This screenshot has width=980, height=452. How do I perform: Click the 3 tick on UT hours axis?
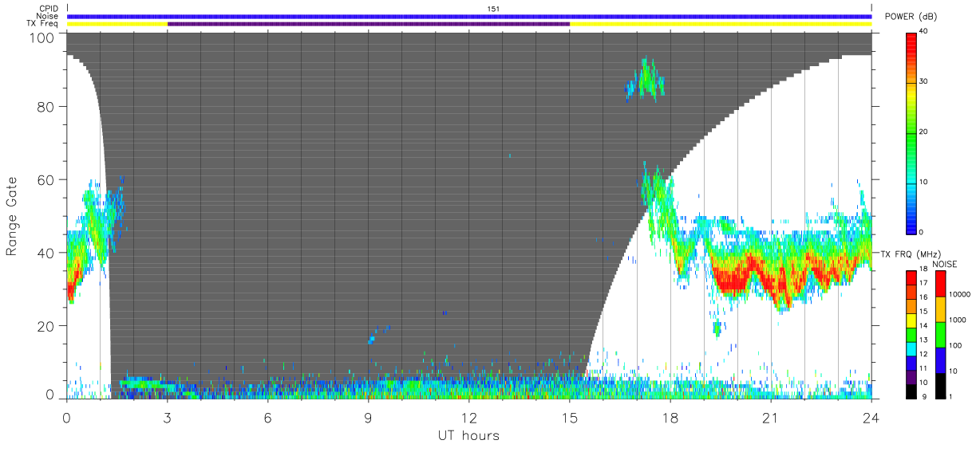168,417
